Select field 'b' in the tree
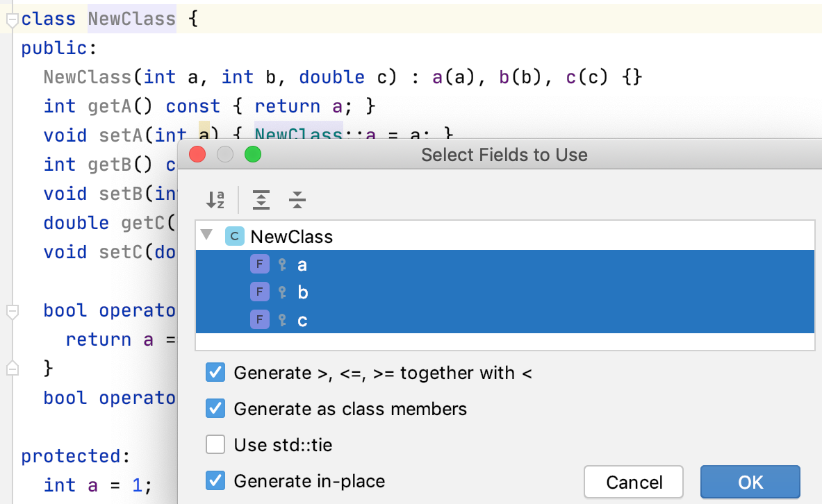 point(303,292)
